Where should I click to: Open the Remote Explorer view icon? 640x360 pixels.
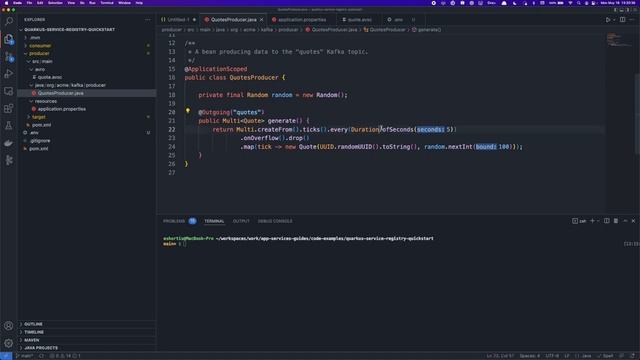point(9,91)
